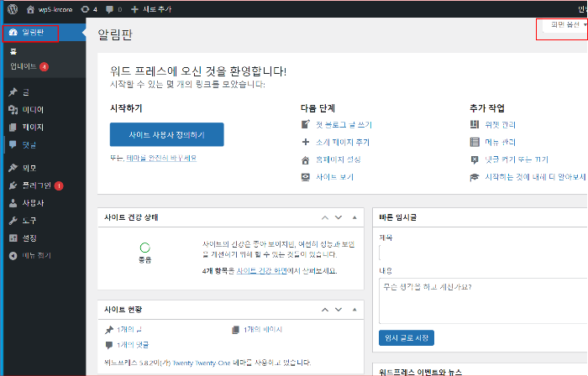Open the 사용자 menu label
This screenshot has width=588, height=376.
coord(33,203)
